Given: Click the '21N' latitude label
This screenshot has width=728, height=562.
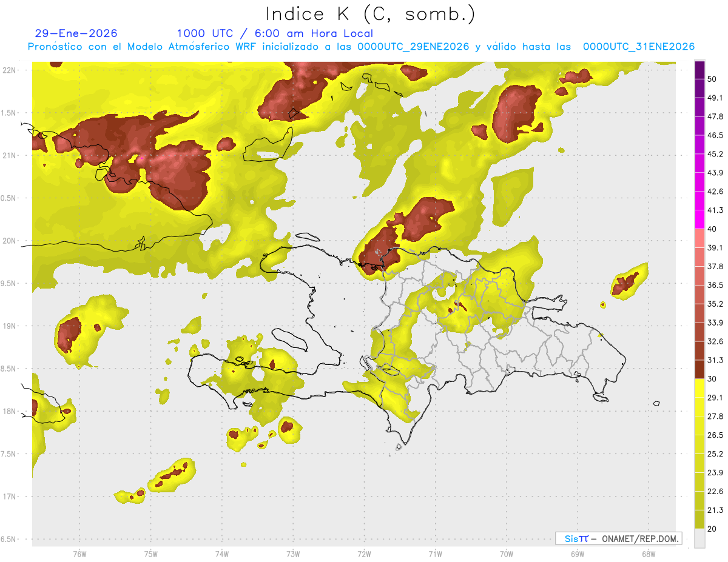Looking at the screenshot, I should pyautogui.click(x=9, y=155).
